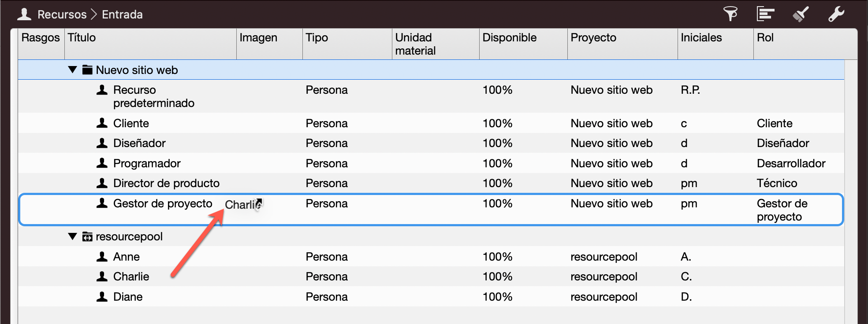Select the brush style inspector icon

(x=801, y=14)
